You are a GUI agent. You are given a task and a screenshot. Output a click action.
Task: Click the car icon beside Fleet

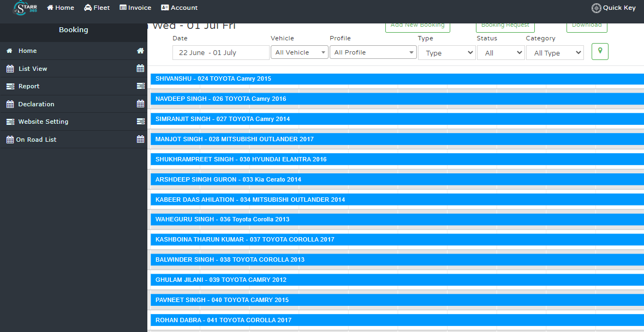(x=88, y=8)
